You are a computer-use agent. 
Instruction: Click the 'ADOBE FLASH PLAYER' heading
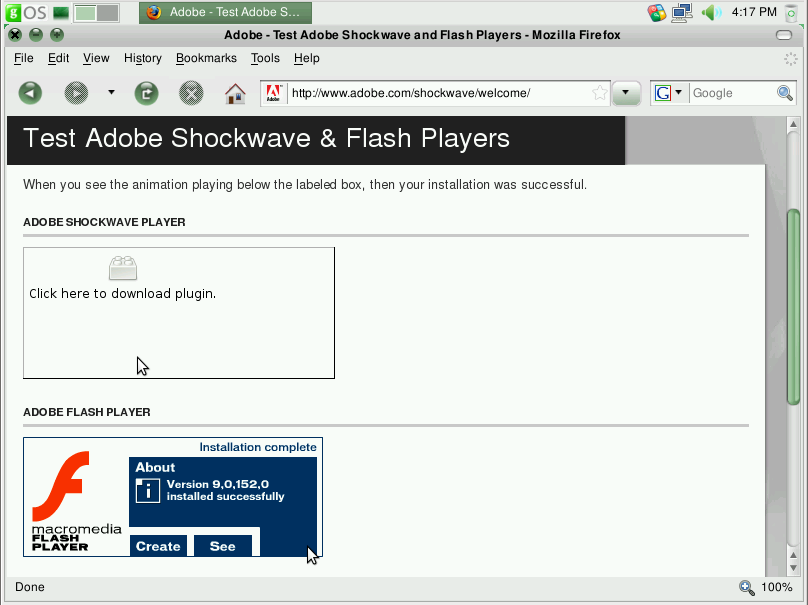tap(87, 412)
